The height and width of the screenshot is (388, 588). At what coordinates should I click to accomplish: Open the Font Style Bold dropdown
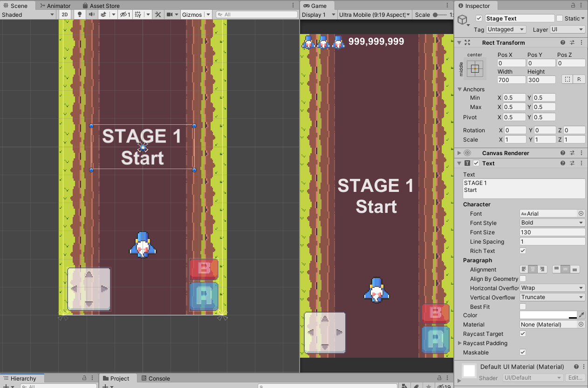point(552,223)
